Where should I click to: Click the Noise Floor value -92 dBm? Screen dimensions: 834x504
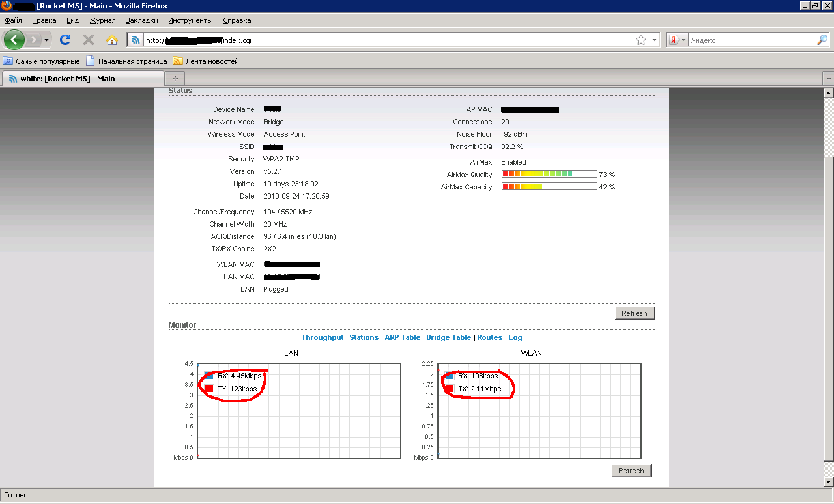pyautogui.click(x=515, y=134)
